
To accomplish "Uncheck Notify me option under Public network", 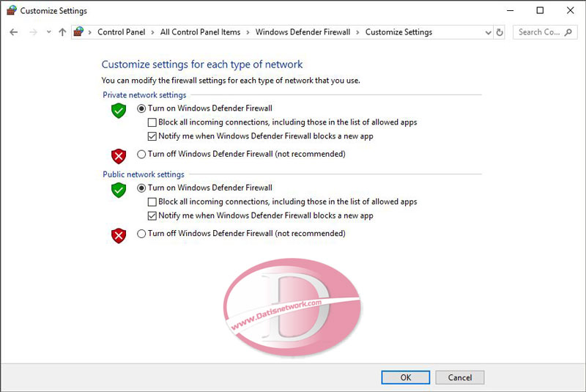I will [x=152, y=216].
